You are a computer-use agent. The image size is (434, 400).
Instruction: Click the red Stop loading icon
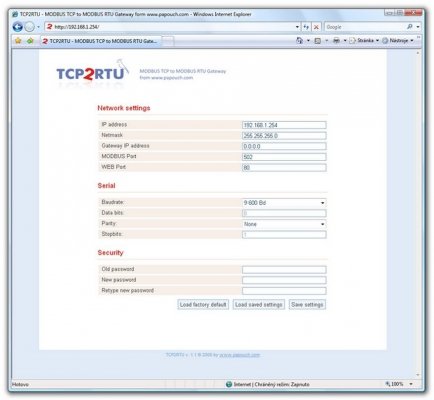[316, 27]
